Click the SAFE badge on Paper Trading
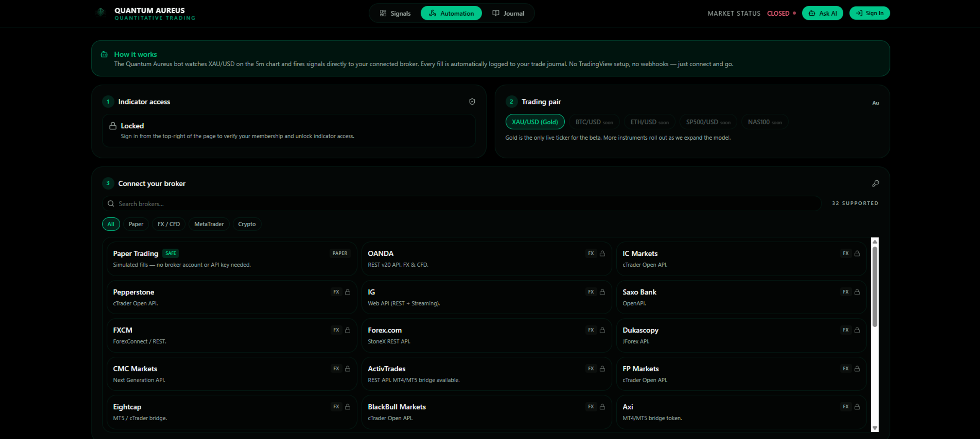 (171, 253)
